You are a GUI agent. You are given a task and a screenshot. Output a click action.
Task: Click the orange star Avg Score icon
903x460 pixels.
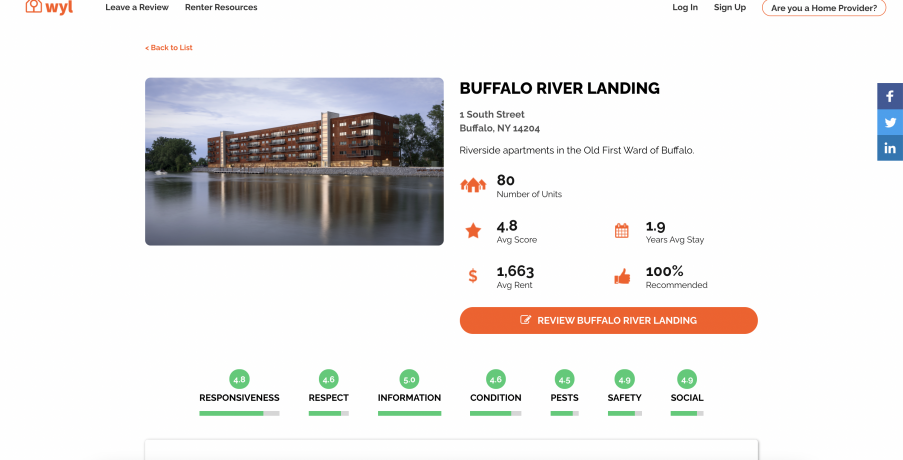(x=473, y=231)
